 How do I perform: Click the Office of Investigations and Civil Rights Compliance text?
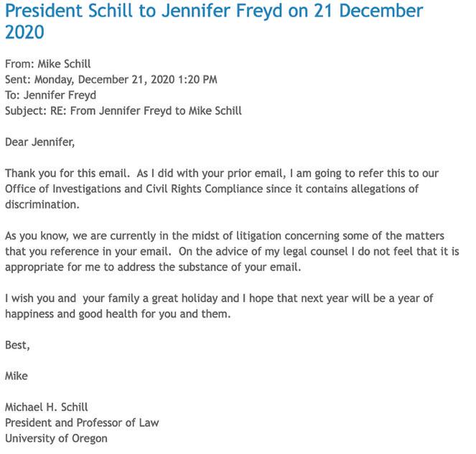[134, 189]
